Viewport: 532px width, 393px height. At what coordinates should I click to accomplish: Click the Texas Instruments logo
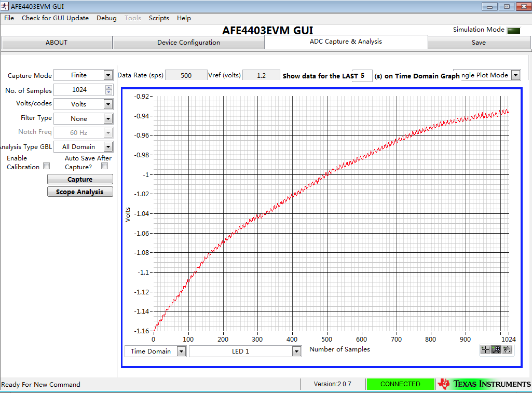pos(484,384)
